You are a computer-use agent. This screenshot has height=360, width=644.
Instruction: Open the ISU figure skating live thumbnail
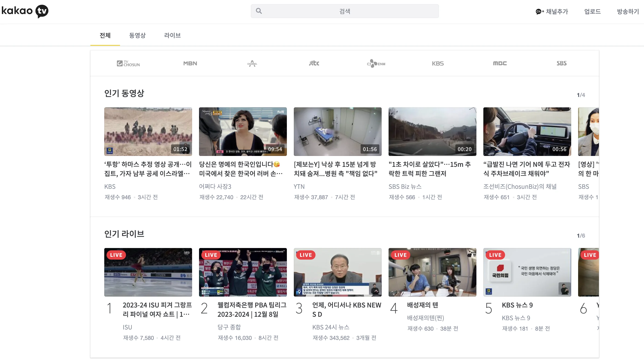tap(148, 272)
